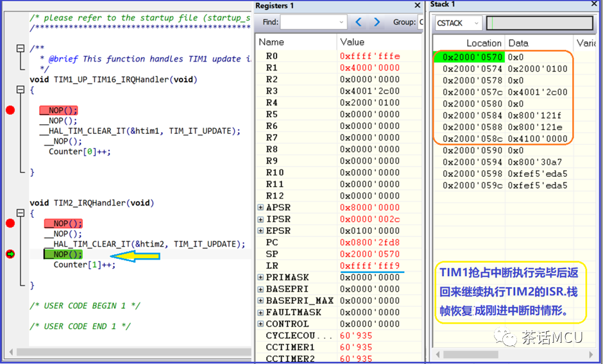Click the Data column header in Stack
The image size is (603, 364).
[539, 43]
